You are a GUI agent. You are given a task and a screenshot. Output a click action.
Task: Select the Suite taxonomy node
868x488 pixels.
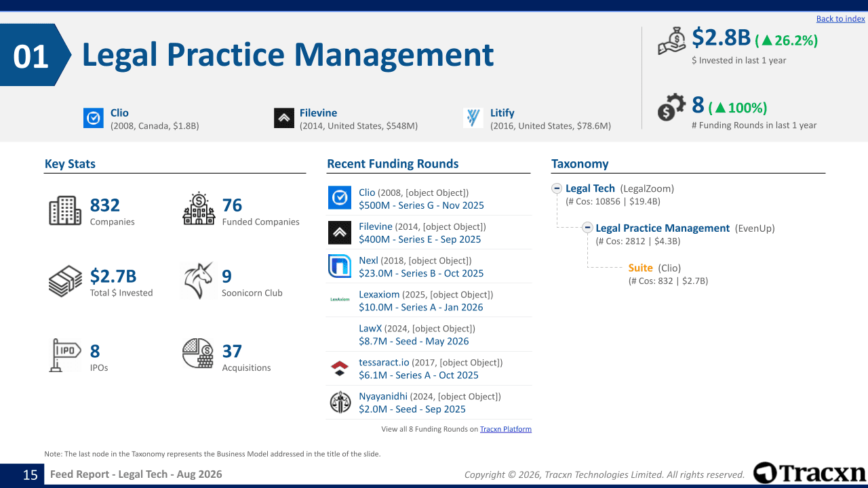point(640,268)
